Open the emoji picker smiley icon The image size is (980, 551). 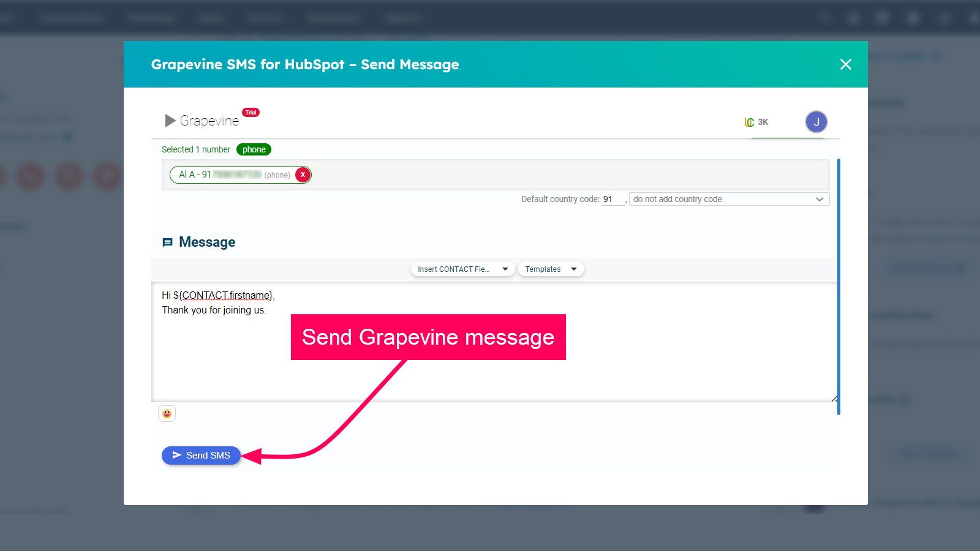(x=167, y=413)
